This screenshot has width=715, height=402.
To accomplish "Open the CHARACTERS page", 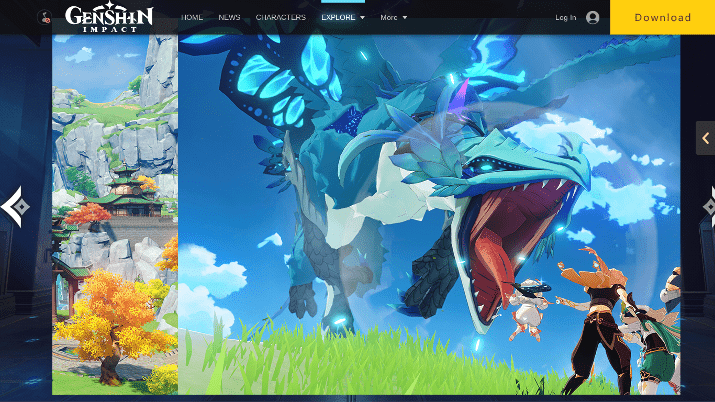I will [x=280, y=17].
